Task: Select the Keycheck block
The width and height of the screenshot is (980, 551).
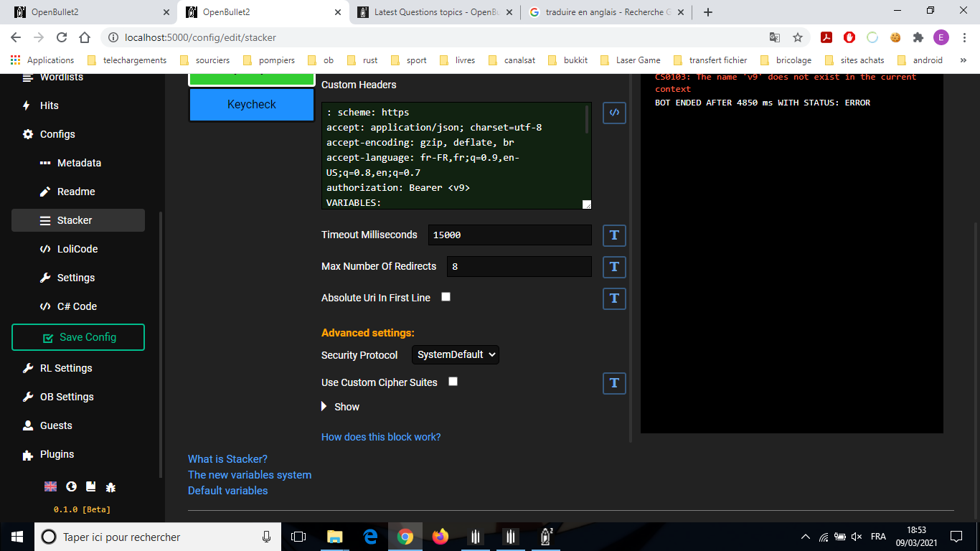Action: 252,104
